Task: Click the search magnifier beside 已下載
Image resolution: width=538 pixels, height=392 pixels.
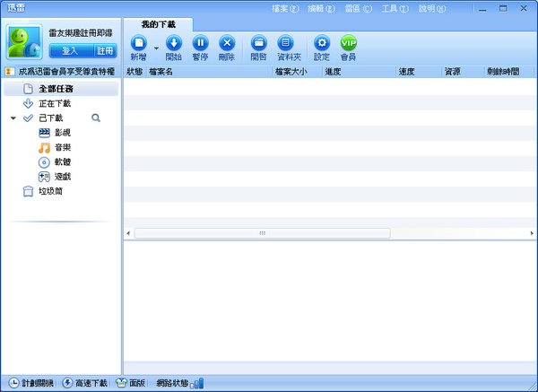Action: [96, 118]
